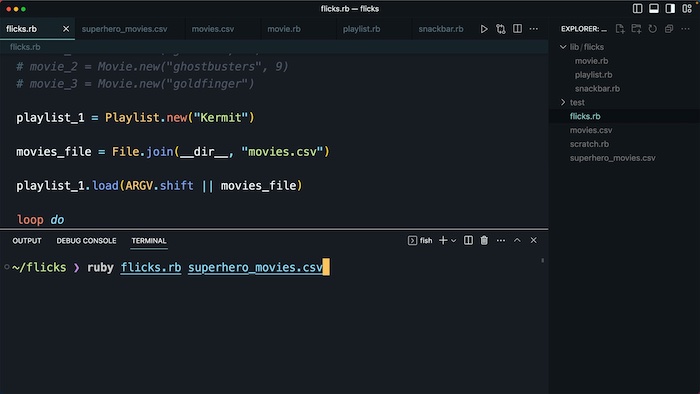The height and width of the screenshot is (394, 700).
Task: Open playlist.rb in Explorer tree
Action: tap(593, 75)
